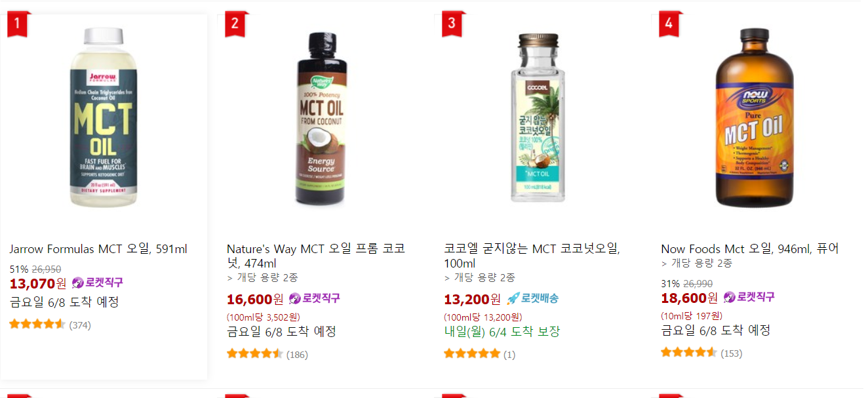
Task: Open Nature's Way MCT 오일 474ml title
Action: (x=316, y=256)
